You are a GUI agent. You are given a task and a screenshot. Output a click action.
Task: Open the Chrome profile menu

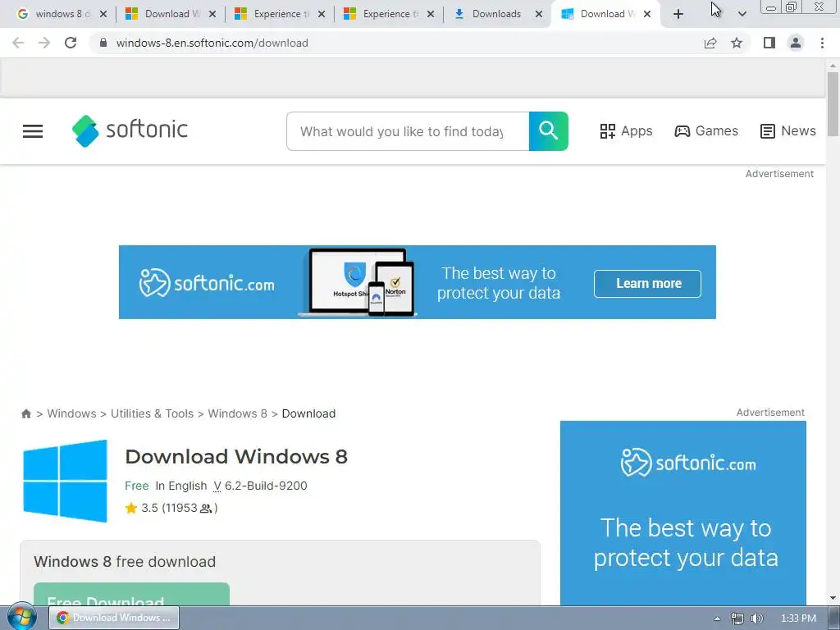tap(796, 43)
